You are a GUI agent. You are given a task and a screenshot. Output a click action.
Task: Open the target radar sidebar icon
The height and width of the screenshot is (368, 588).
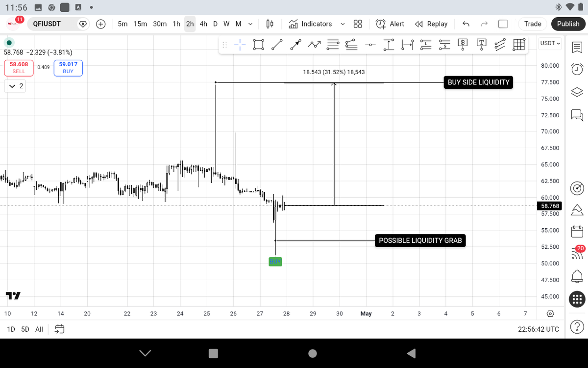(x=577, y=188)
